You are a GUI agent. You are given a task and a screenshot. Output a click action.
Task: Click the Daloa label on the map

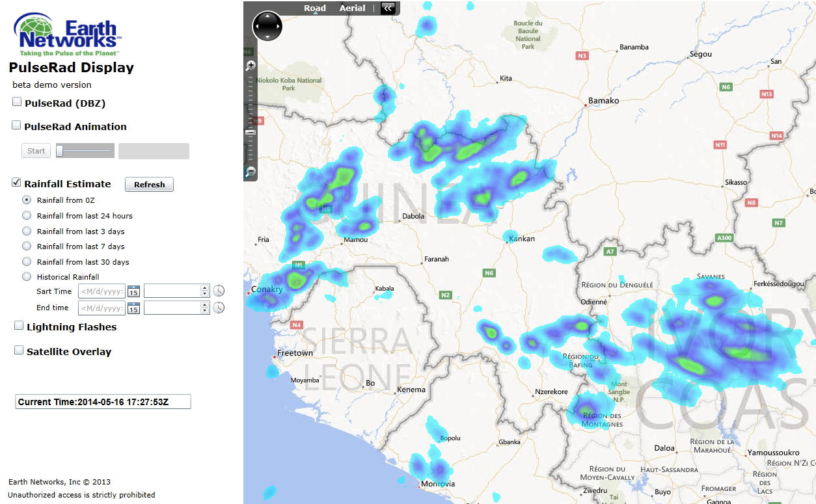click(664, 448)
